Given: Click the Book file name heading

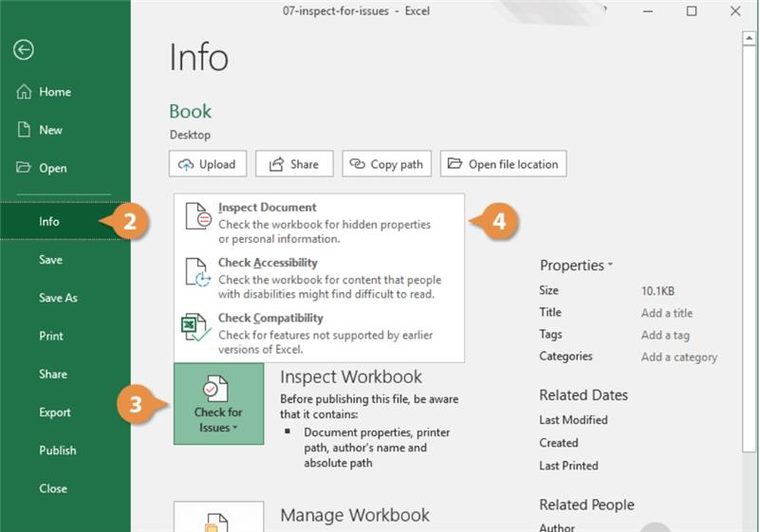Looking at the screenshot, I should 191,111.
